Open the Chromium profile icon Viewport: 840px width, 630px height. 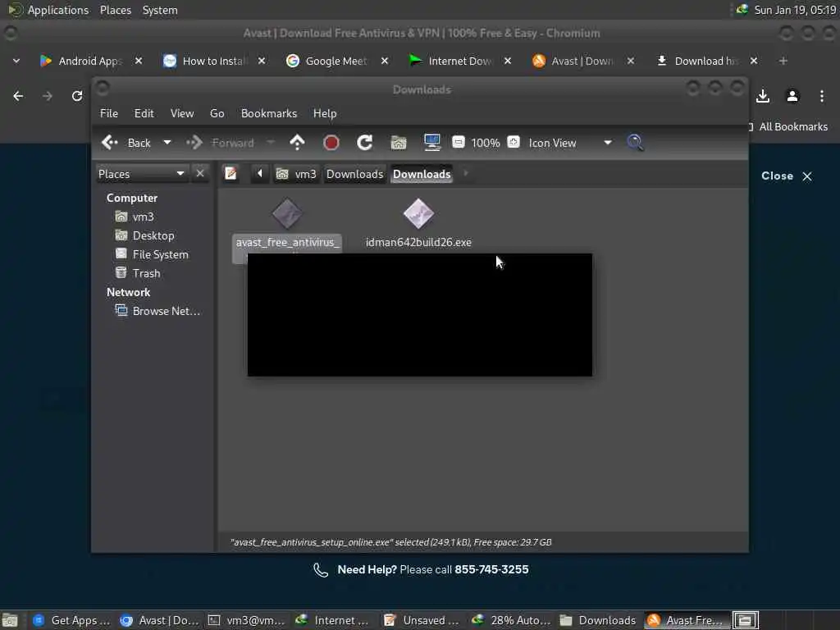point(792,96)
